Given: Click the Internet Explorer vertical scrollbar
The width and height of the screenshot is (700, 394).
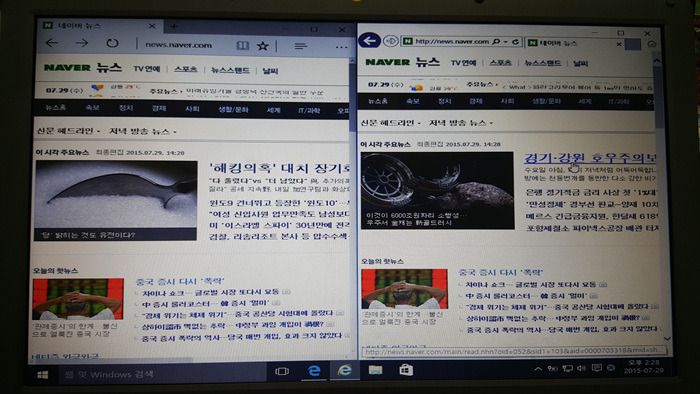Looking at the screenshot, I should (x=658, y=96).
